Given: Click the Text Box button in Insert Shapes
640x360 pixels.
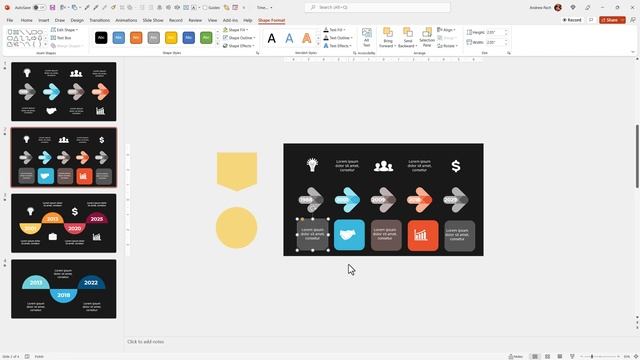Looking at the screenshot, I should pyautogui.click(x=61, y=38).
